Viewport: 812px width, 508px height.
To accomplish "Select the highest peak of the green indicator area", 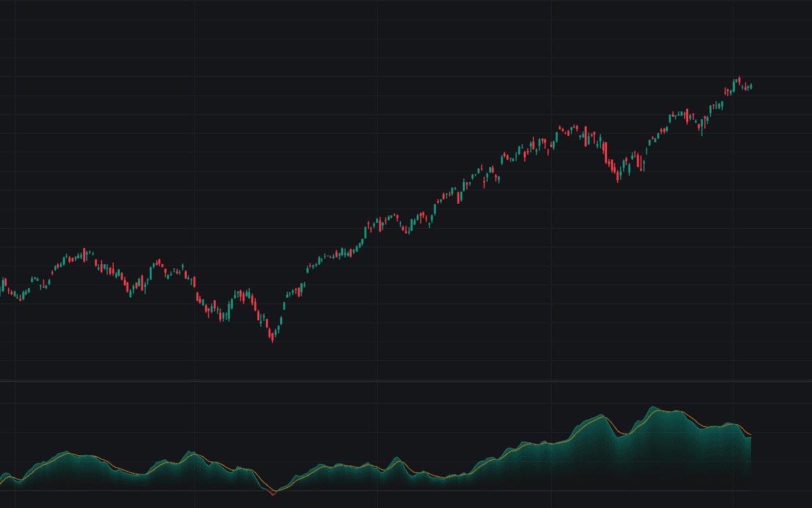I will [x=654, y=407].
